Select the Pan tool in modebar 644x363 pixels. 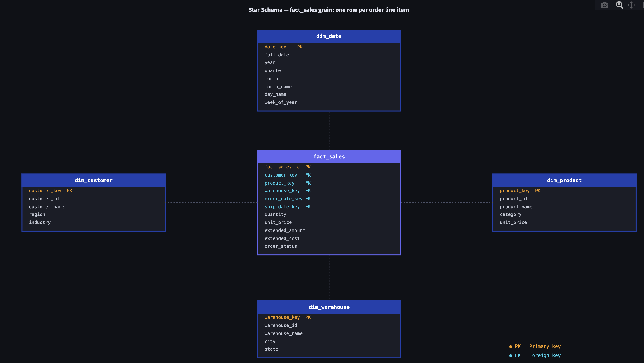631,5
